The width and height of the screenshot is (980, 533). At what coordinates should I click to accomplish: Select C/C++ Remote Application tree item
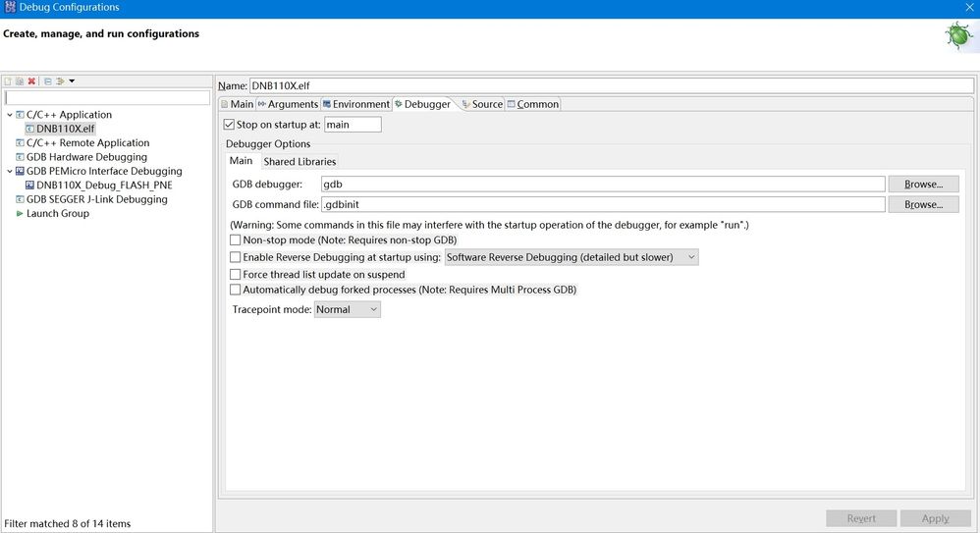pos(87,143)
